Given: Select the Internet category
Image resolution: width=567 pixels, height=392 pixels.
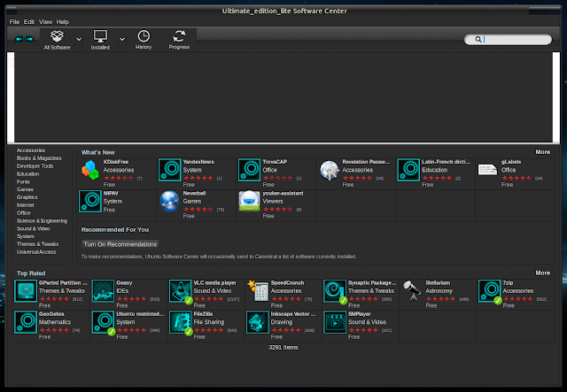Looking at the screenshot, I should tap(26, 205).
